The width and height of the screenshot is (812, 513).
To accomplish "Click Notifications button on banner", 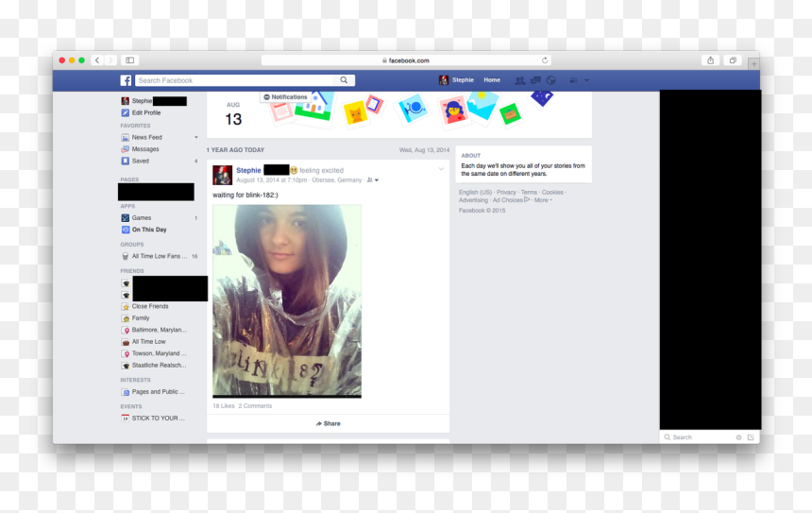I will [285, 97].
